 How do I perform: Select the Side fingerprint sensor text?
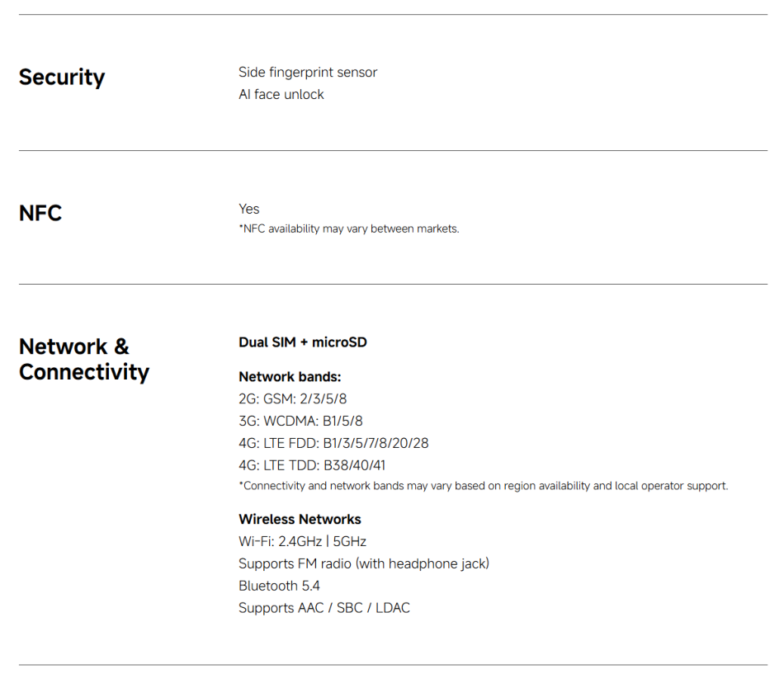(x=308, y=73)
